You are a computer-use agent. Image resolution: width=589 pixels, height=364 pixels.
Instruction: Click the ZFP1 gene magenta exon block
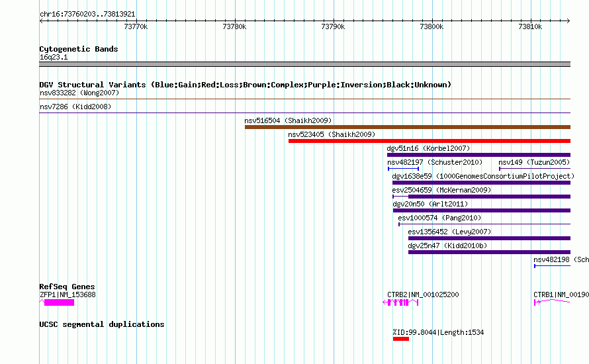tap(59, 302)
